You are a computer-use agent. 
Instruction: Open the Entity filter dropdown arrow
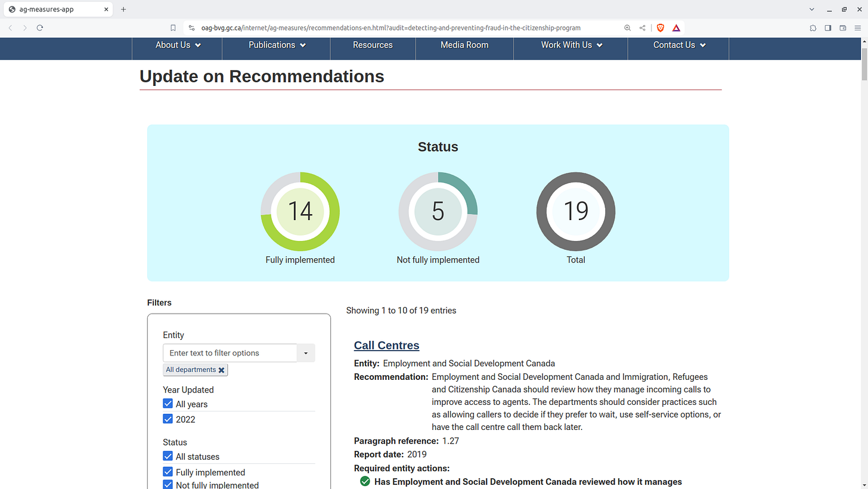click(306, 353)
